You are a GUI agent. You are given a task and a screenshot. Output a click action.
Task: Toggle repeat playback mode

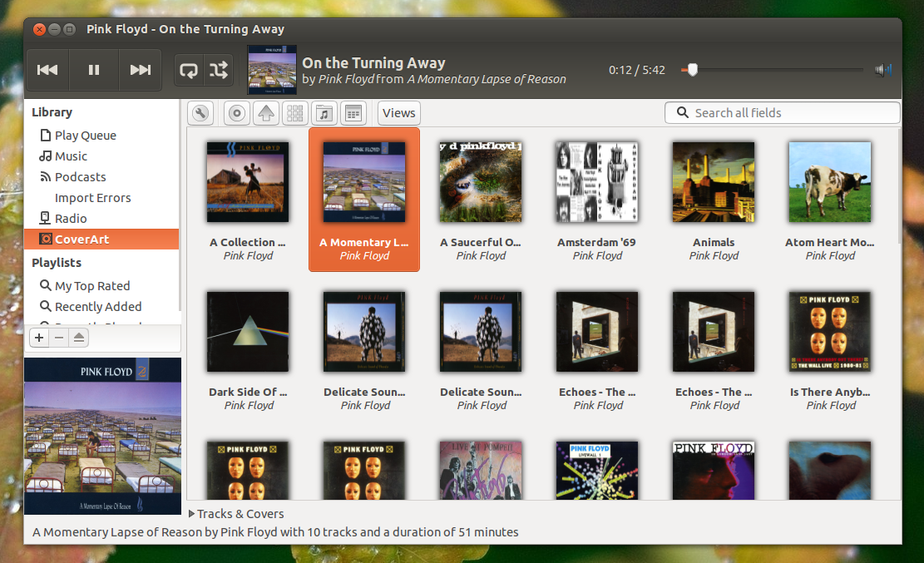click(x=189, y=70)
